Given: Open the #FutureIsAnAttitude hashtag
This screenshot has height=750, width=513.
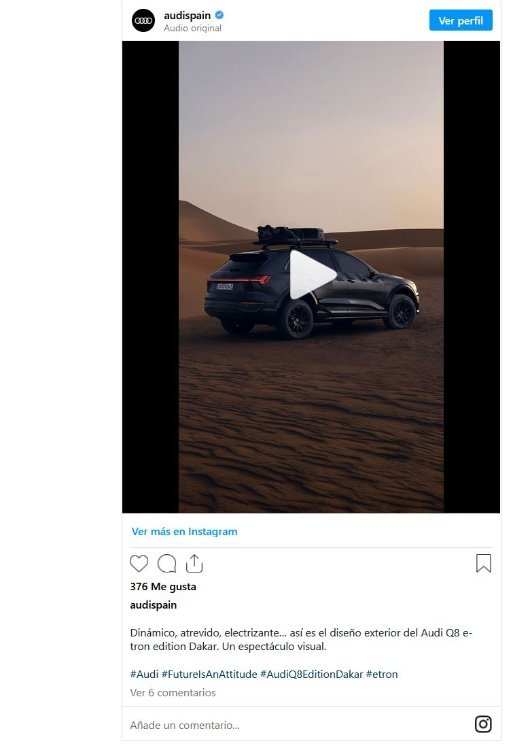Looking at the screenshot, I should pyautogui.click(x=209, y=674).
